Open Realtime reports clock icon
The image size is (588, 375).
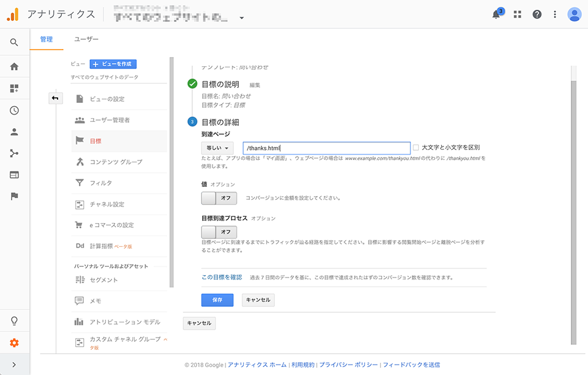click(14, 110)
